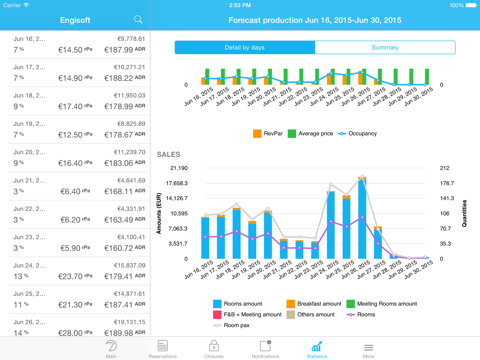
Task: Click the RevPar orange legend swatch
Action: tap(257, 134)
